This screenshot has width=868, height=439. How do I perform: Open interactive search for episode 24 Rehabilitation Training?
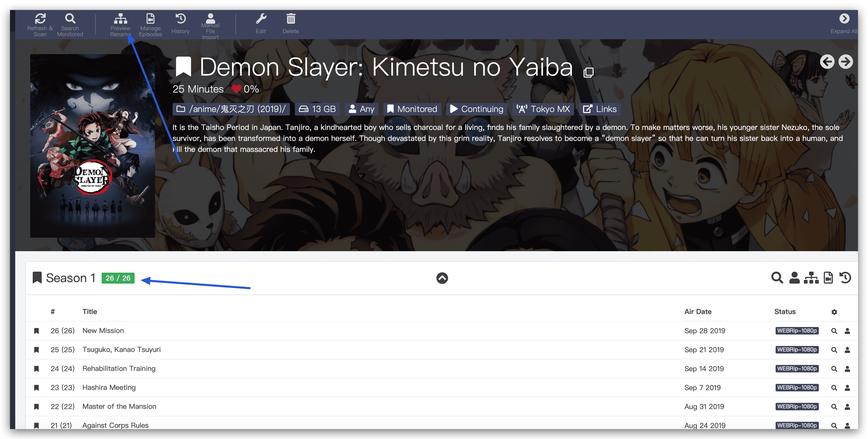(847, 369)
